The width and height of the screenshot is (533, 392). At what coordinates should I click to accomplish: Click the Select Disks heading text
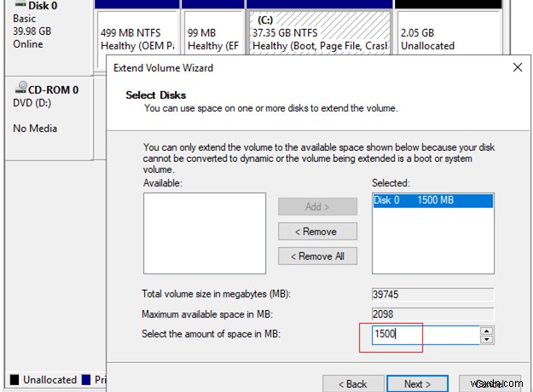point(156,95)
